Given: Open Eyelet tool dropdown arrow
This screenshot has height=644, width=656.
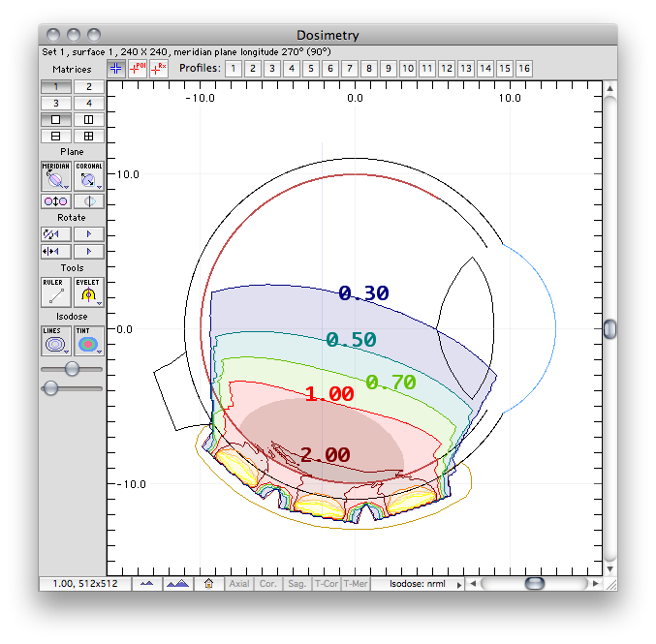Looking at the screenshot, I should 99,303.
